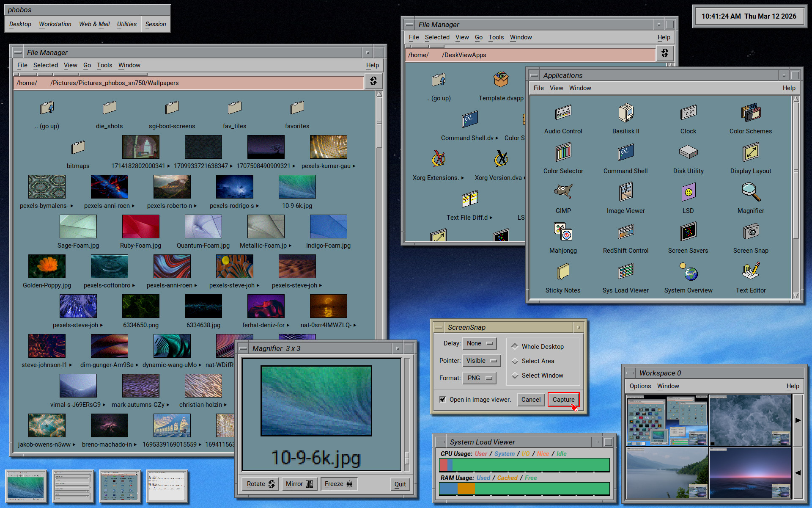812x508 pixels.
Task: Select the Whole Desktop radio option
Action: tap(515, 346)
